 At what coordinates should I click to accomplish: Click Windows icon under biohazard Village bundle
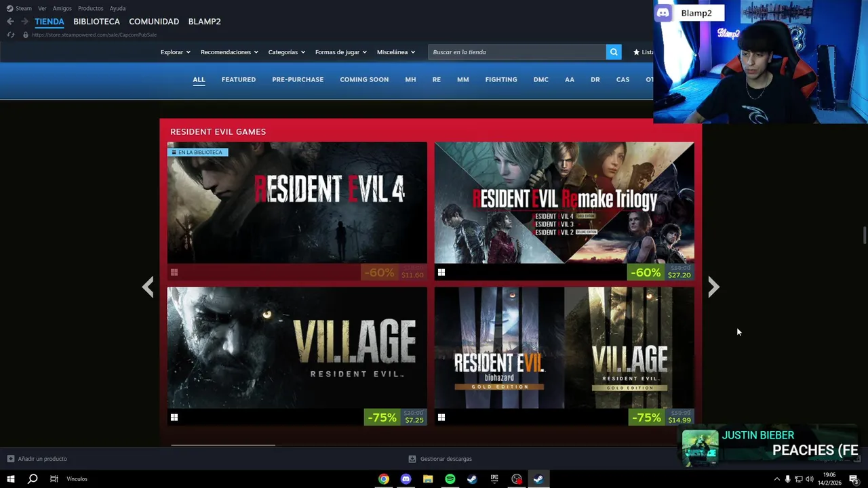point(441,418)
